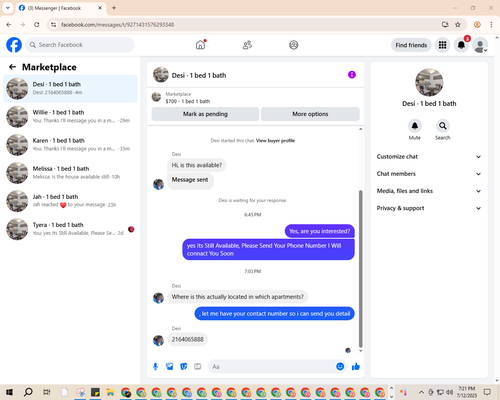
Task: Click More options button
Action: coord(310,114)
